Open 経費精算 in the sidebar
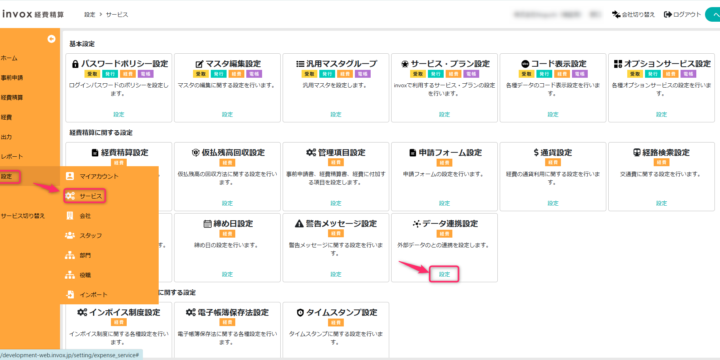Viewport: 720px width, 360px height. [12, 98]
